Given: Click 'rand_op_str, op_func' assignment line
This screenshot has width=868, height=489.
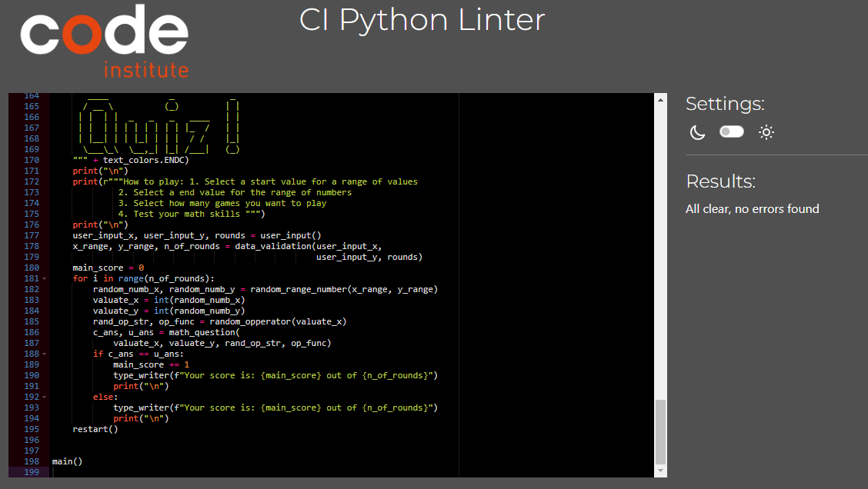Looking at the screenshot, I should (x=220, y=322).
